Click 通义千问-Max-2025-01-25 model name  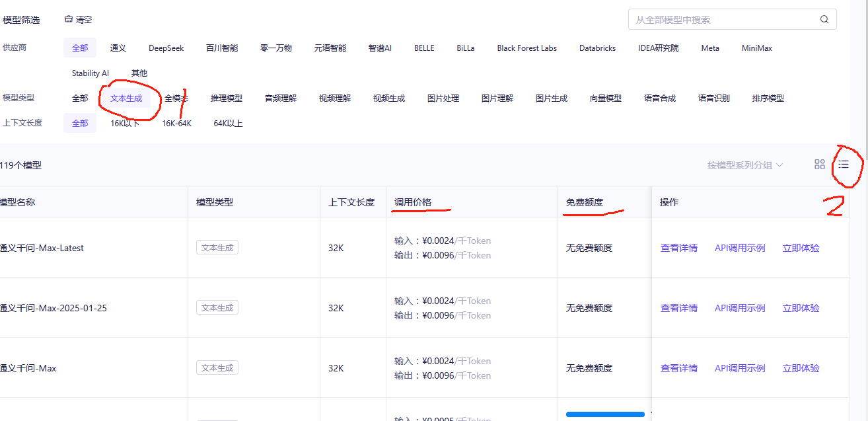[x=53, y=309]
